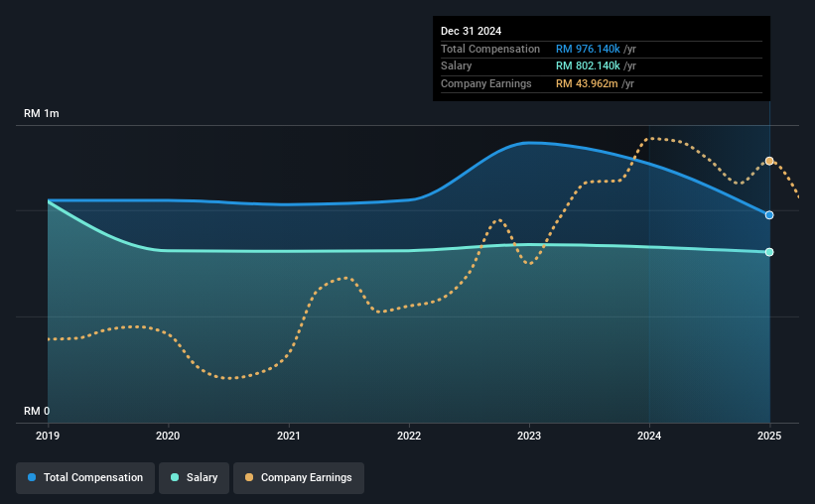Viewport: 815px width, 504px height.
Task: Click the Total Compensation tooltip row label
Action: pos(490,49)
